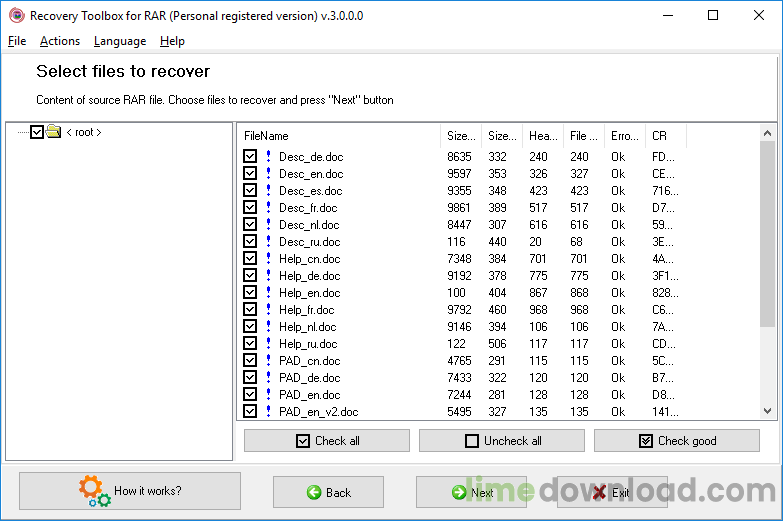
Task: Deselect the PAD_en.doc checkbox
Action: pos(250,394)
